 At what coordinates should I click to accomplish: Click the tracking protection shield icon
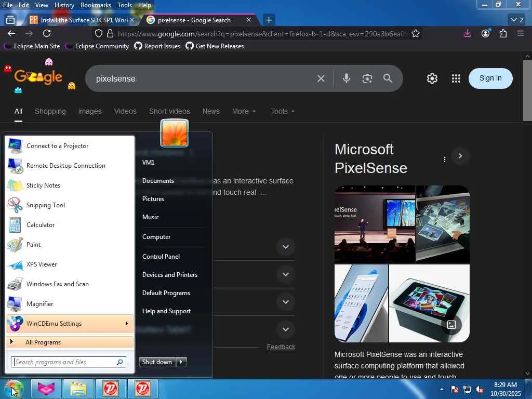[98, 33]
